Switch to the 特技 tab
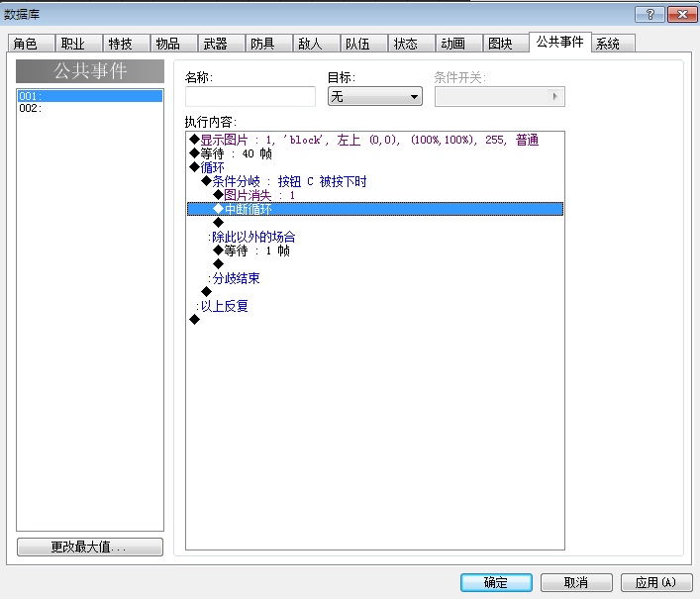 [x=126, y=44]
